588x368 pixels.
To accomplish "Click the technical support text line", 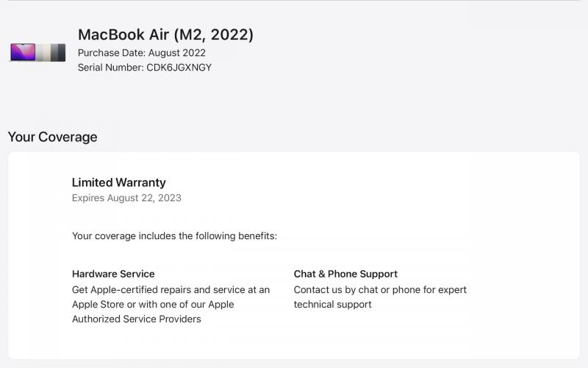I will click(332, 305).
